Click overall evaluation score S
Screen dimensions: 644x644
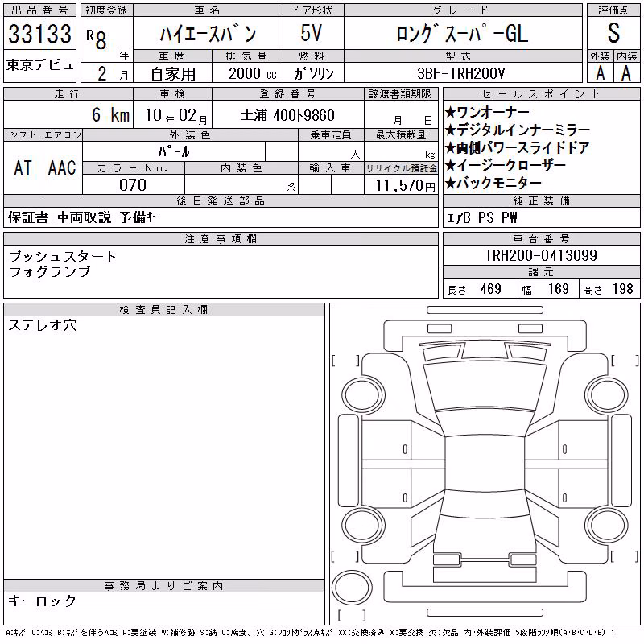click(613, 33)
